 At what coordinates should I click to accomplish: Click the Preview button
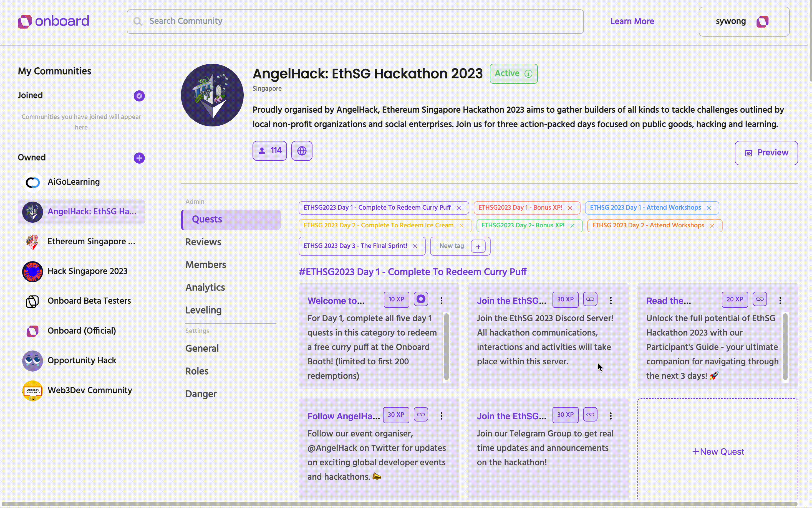click(x=766, y=153)
